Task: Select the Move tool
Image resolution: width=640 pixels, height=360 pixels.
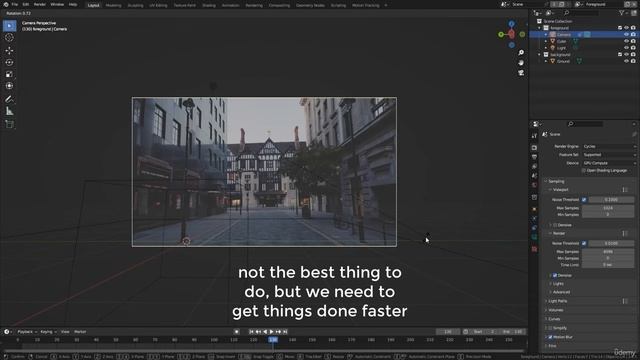Action: pyautogui.click(x=9, y=51)
